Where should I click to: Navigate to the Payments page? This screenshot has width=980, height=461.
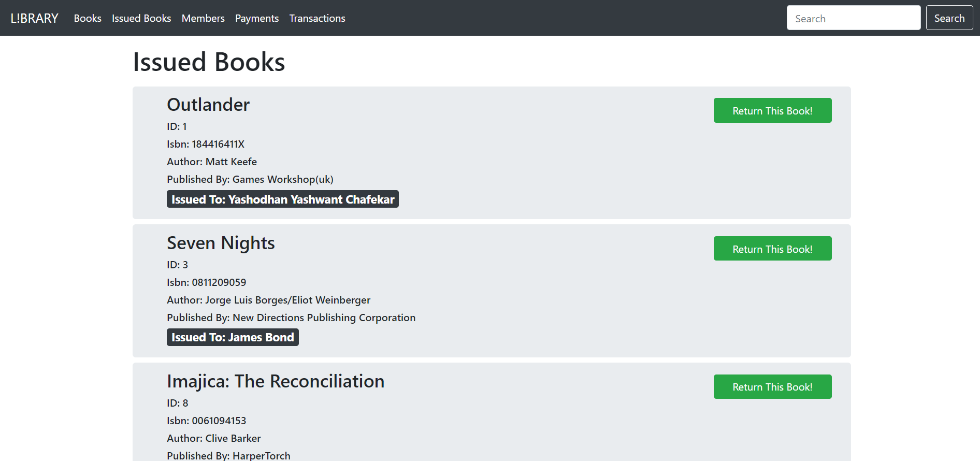tap(257, 18)
